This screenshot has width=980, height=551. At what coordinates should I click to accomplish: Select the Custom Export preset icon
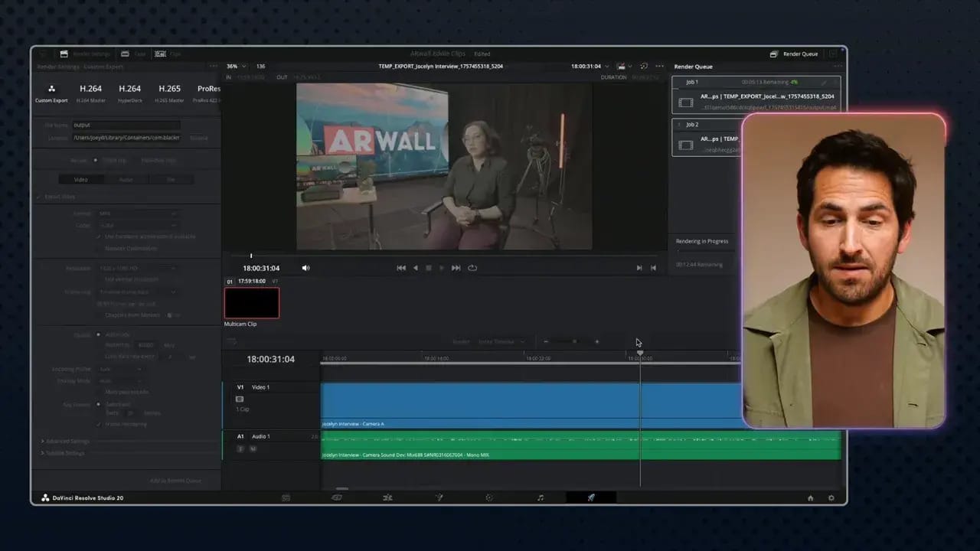click(x=51, y=90)
